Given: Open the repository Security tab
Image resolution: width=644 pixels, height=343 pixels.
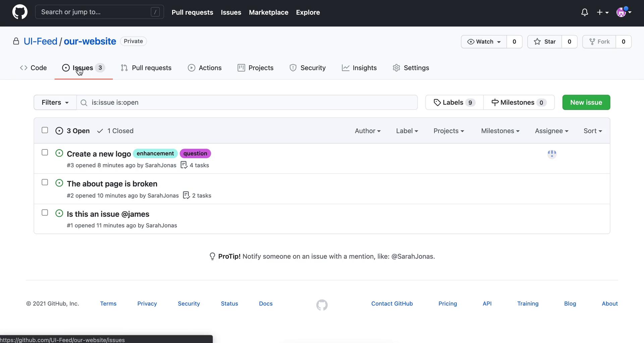Looking at the screenshot, I should (x=308, y=68).
